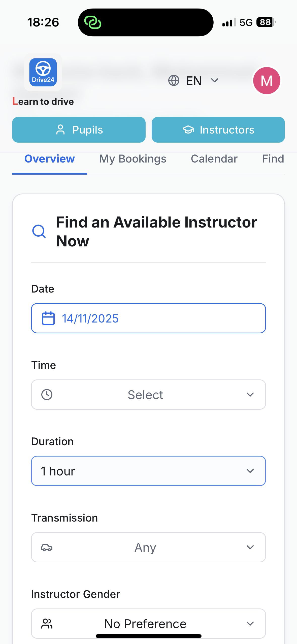The width and height of the screenshot is (297, 644).
Task: Click the car icon in the Transmission field
Action: coord(47,547)
